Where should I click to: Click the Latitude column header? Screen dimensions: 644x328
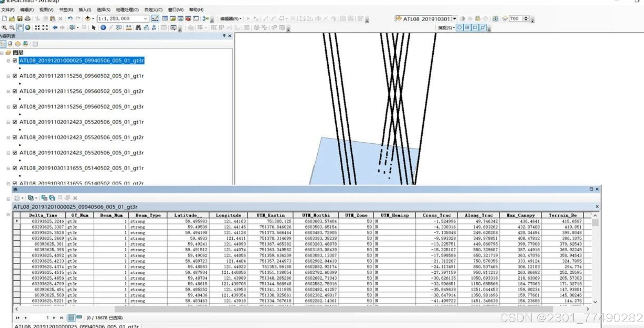coord(187,215)
